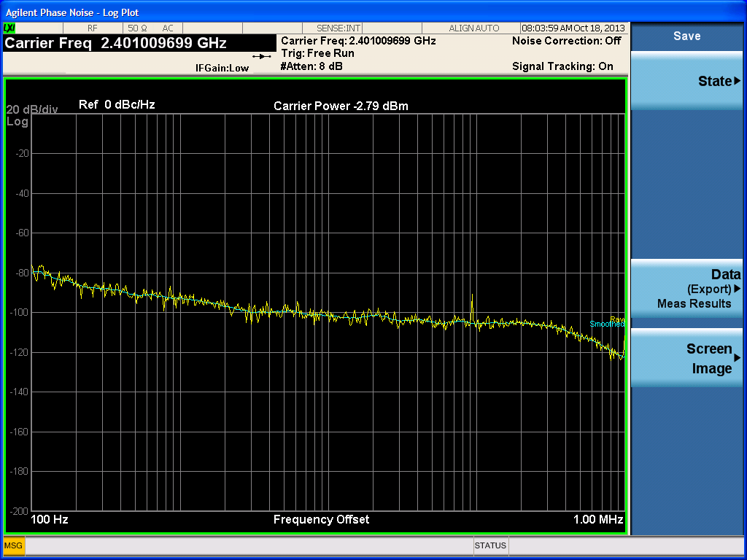Click the LXI status icon
747x560 pixels.
(x=9, y=28)
